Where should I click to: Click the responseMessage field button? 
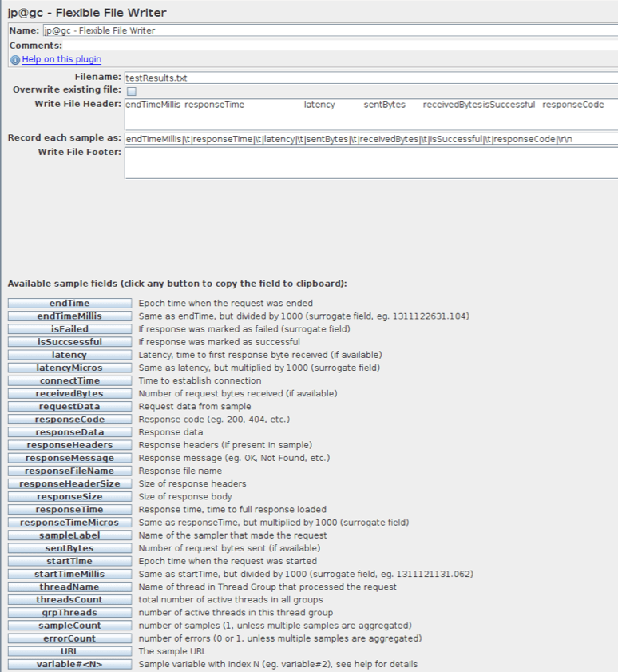point(69,458)
